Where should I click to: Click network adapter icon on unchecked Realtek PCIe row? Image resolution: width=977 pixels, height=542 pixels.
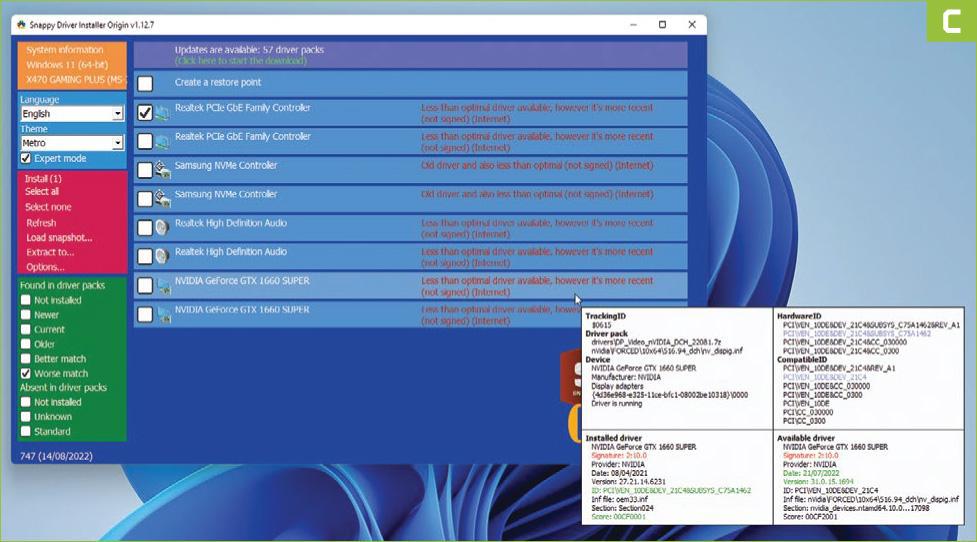click(x=162, y=142)
